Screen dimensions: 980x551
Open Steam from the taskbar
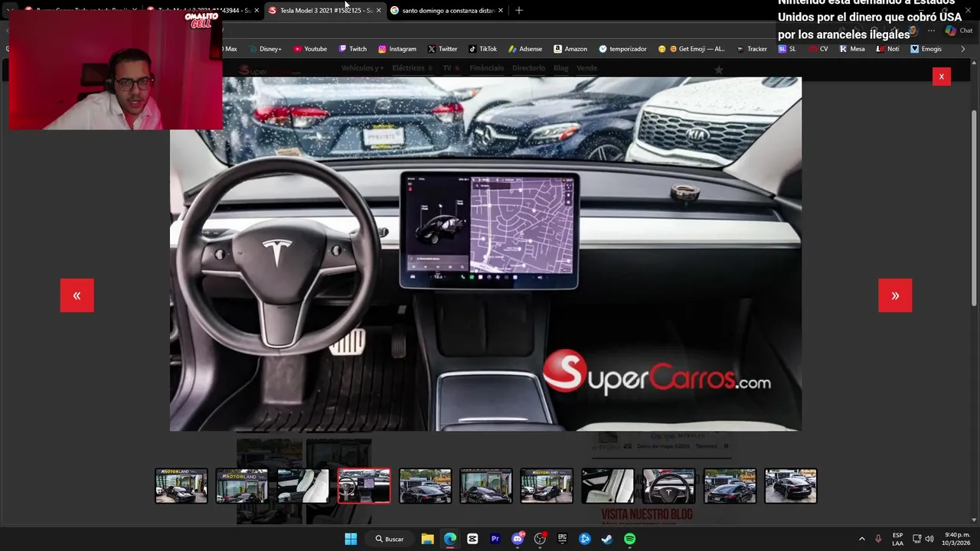click(x=607, y=539)
